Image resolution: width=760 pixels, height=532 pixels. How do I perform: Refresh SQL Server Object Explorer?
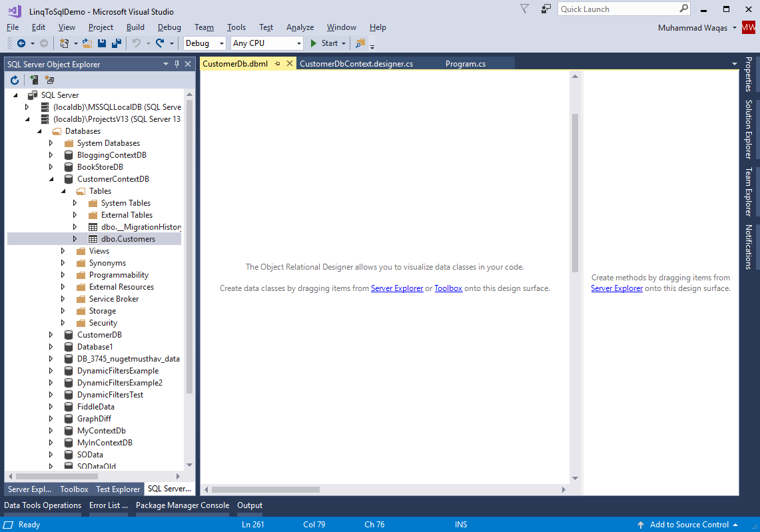click(15, 80)
